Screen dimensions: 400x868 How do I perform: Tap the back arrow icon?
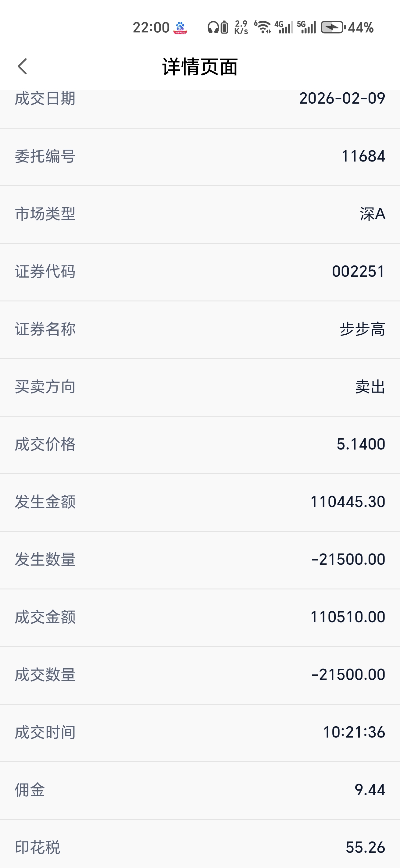point(22,66)
